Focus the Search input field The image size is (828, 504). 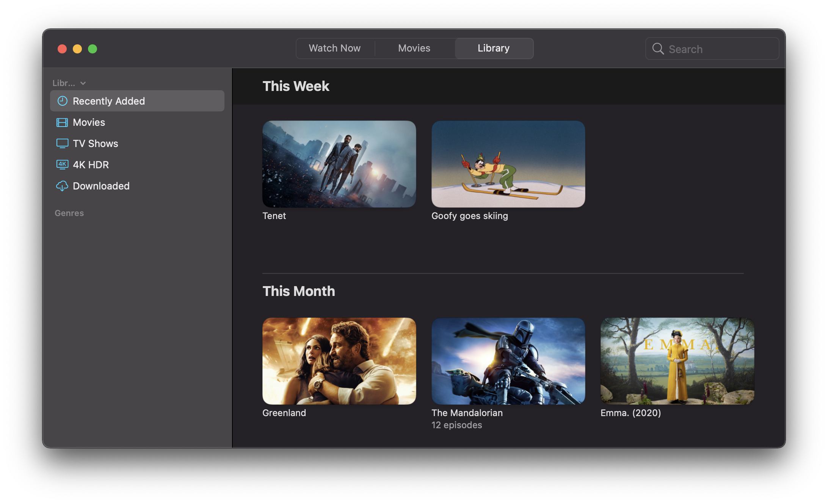pos(712,49)
